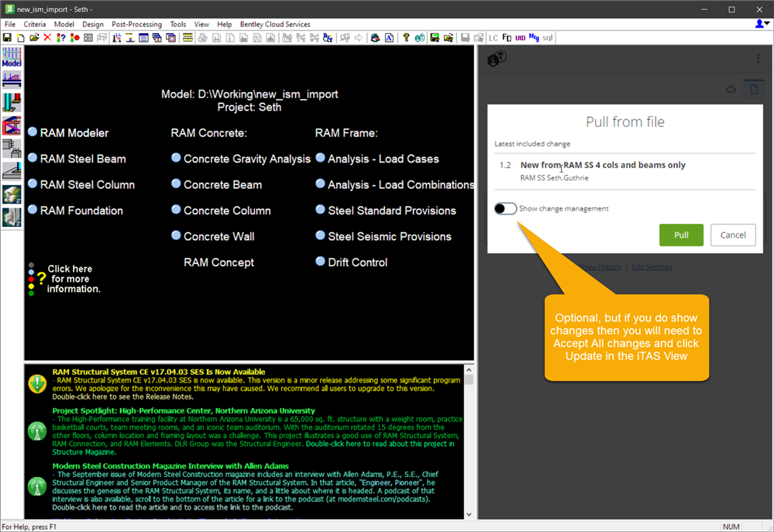Click the yellow question mark help icon

(x=406, y=37)
